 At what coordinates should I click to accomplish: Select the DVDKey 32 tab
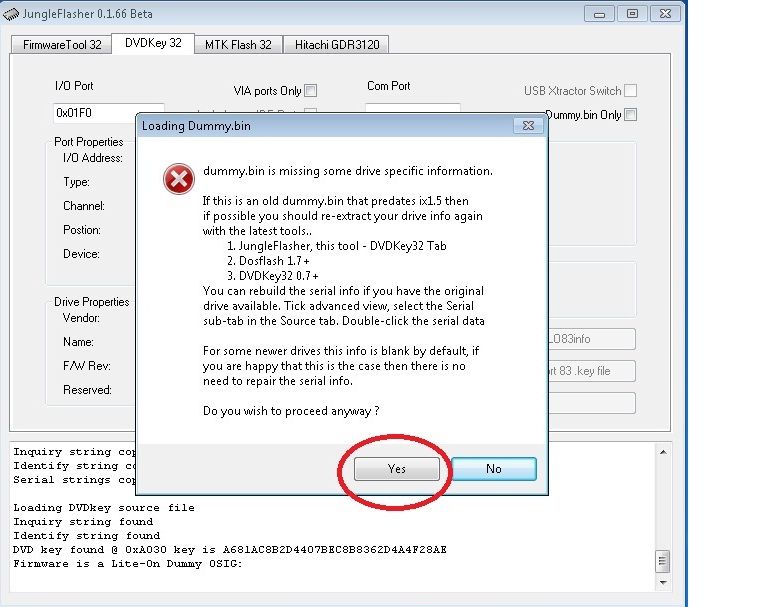point(153,43)
